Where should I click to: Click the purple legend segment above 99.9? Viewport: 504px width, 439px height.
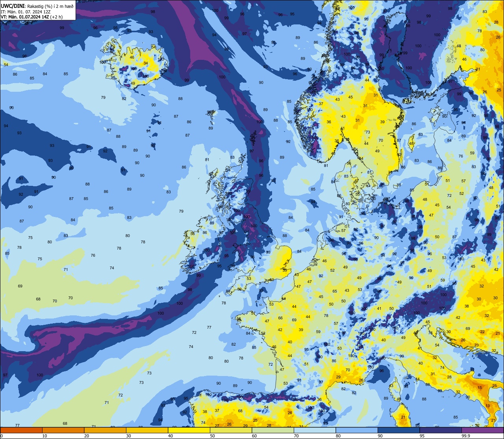tap(482, 430)
